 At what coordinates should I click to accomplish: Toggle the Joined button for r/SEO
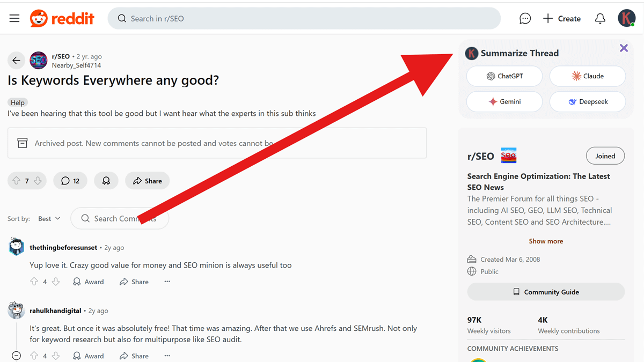coord(605,156)
